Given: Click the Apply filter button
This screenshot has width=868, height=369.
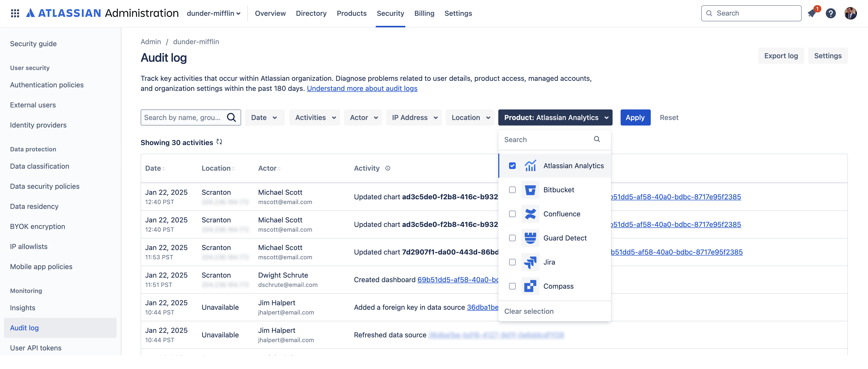Looking at the screenshot, I should point(635,117).
